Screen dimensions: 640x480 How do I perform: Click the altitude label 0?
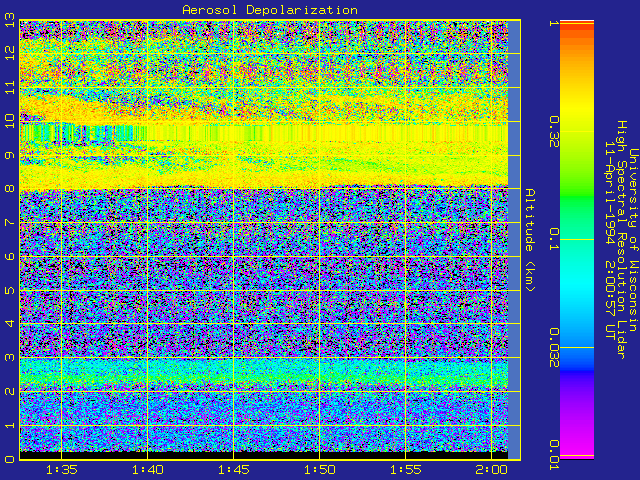(10, 459)
